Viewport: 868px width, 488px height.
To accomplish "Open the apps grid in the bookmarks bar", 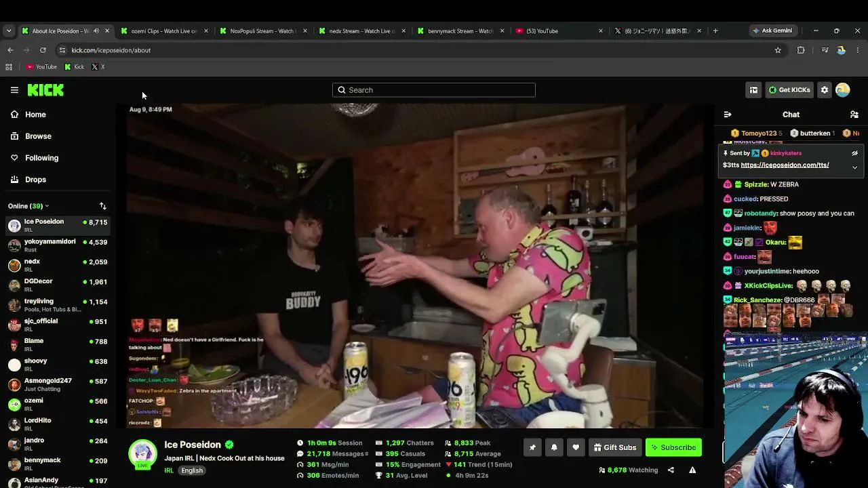I will (9, 66).
